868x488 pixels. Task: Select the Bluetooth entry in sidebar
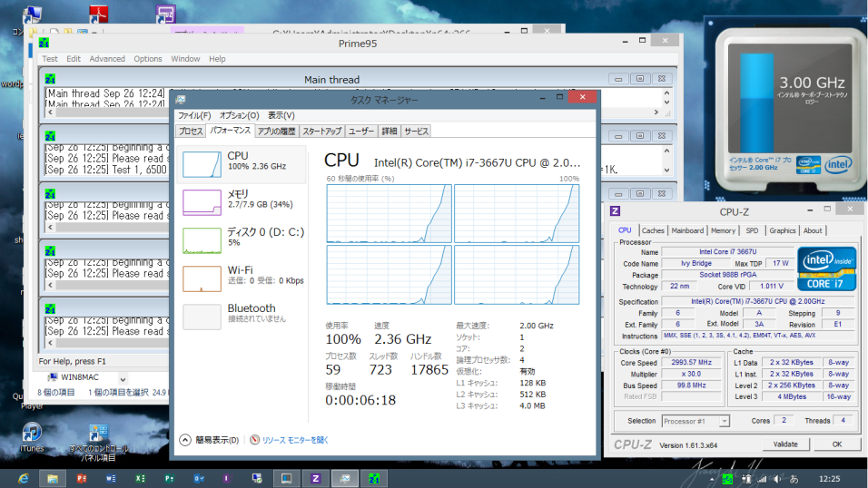click(242, 317)
